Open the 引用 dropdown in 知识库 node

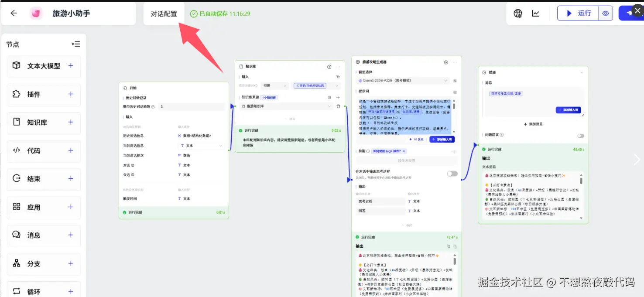[x=274, y=86]
